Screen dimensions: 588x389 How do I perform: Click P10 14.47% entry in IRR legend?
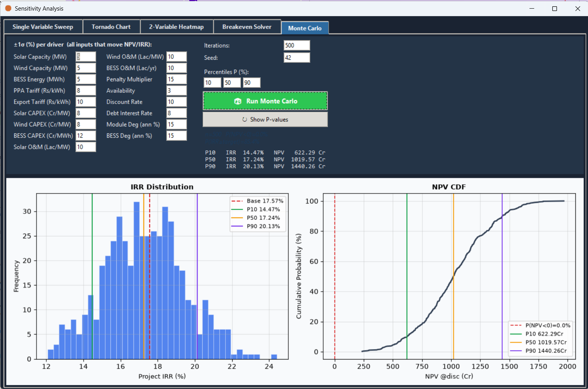tap(256, 209)
